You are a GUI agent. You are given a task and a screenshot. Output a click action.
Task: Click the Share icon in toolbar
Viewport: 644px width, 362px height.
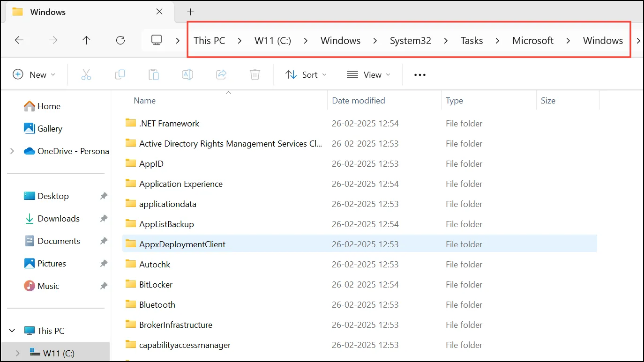tap(221, 74)
